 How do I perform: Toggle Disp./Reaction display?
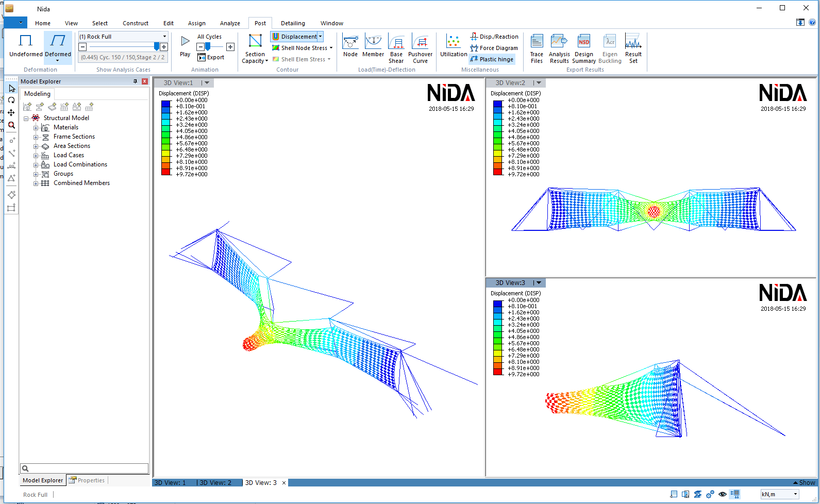[494, 37]
